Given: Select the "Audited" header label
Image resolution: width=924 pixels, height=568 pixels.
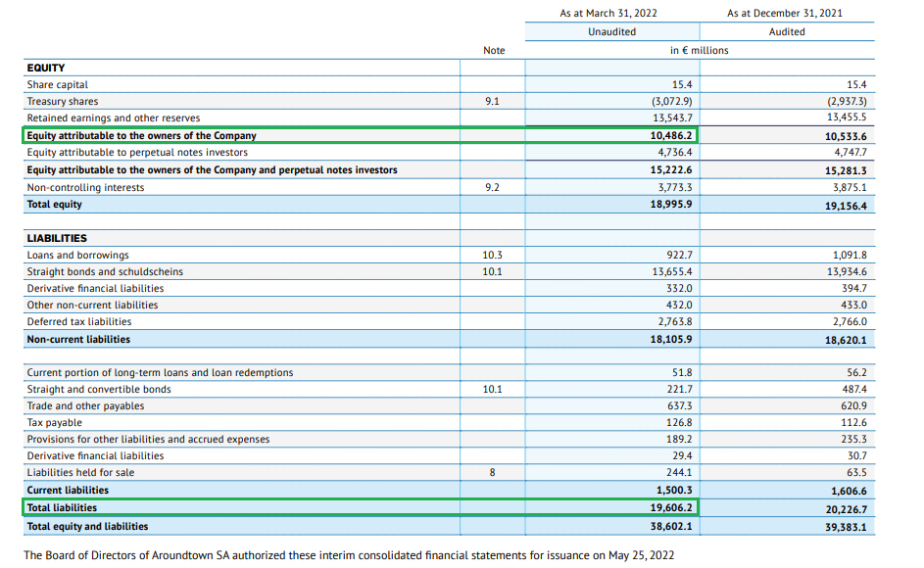Looking at the screenshot, I should (x=787, y=32).
